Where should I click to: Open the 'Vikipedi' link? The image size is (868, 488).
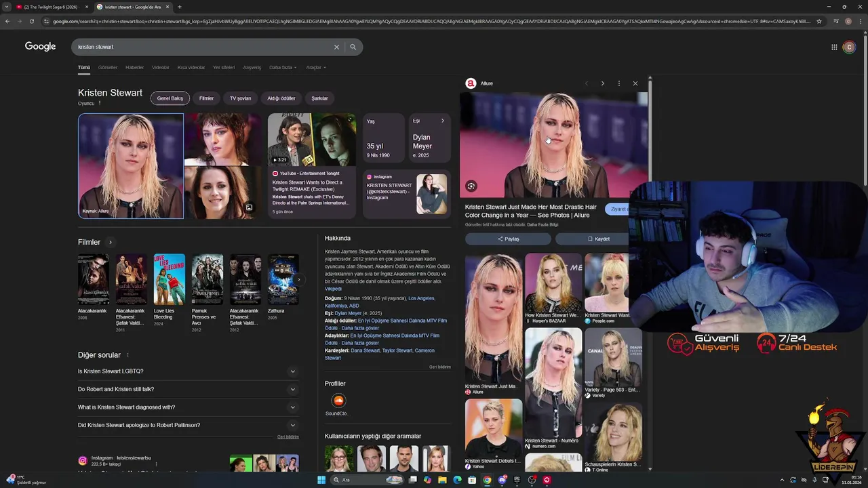(333, 289)
